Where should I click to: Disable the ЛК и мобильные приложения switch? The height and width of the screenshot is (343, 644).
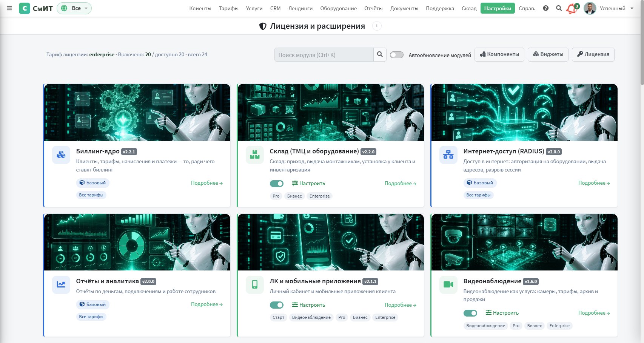(x=277, y=305)
